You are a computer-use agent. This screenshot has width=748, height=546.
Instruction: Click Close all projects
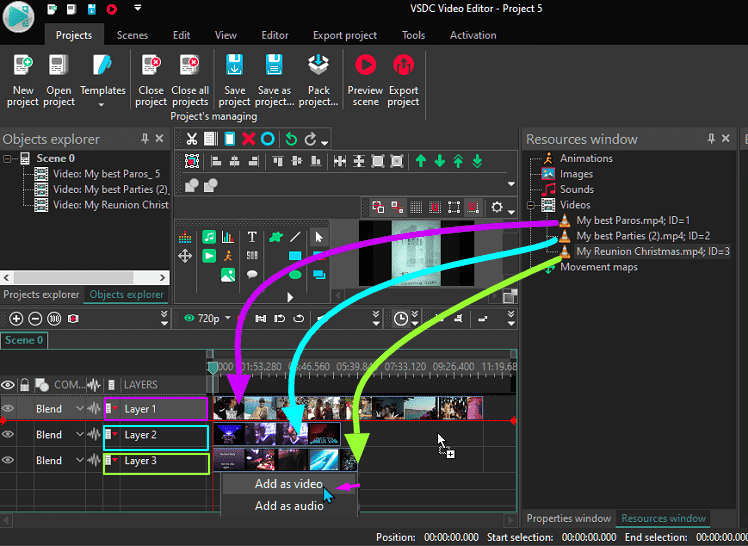pos(190,81)
